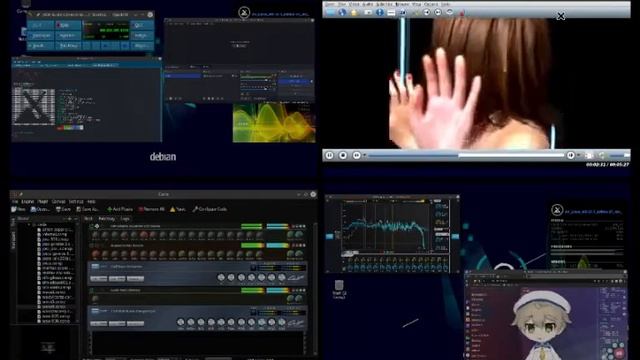Open the Engine menu in Carla
Screen dimensions: 640x360
pos(27,202)
